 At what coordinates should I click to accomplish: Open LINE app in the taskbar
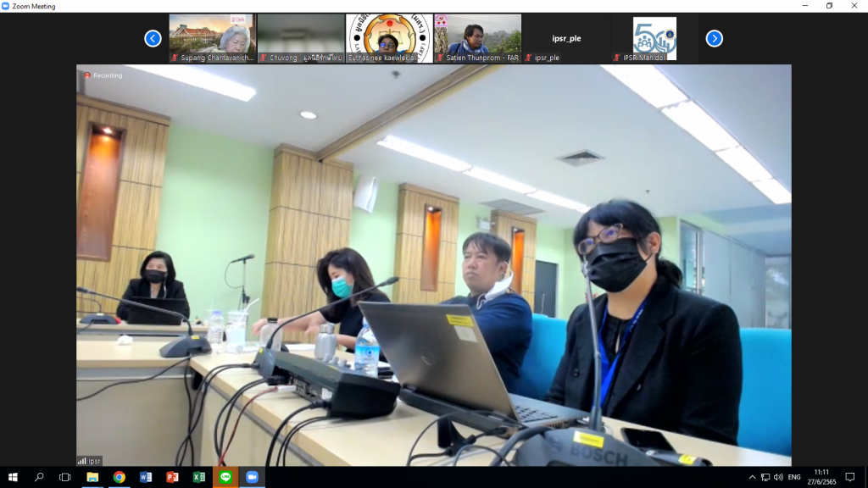coord(225,477)
